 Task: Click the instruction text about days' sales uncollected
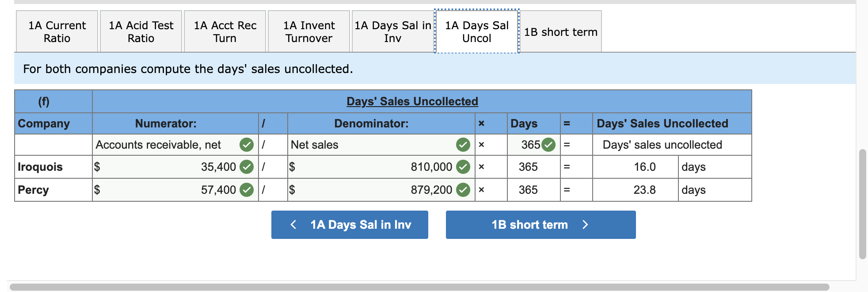coord(188,69)
